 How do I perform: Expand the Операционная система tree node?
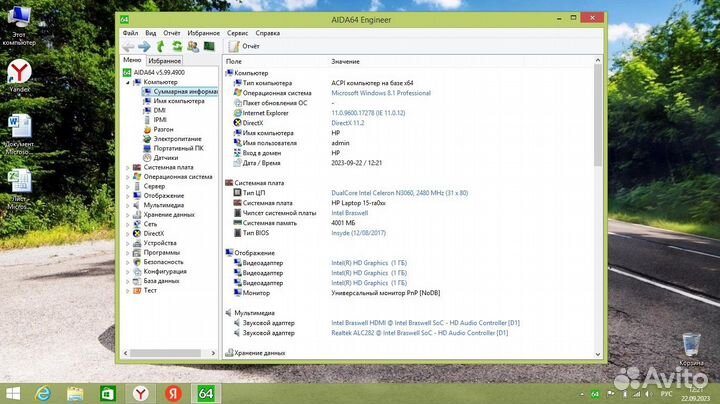128,177
